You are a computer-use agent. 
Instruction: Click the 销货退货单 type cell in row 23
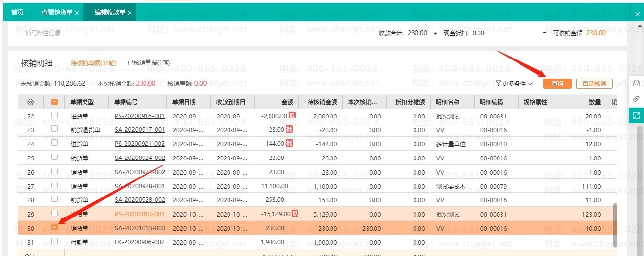point(85,130)
